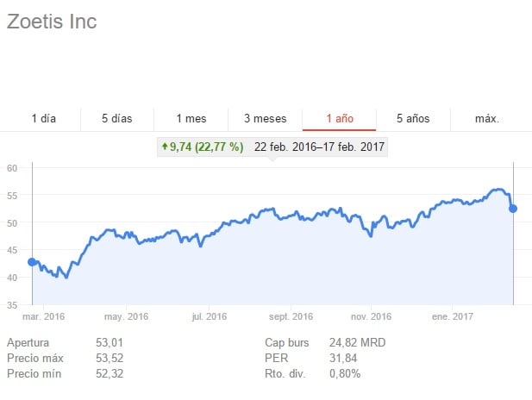View the máx. time range
Viewport: 532px width, 400px height.
tap(487, 118)
